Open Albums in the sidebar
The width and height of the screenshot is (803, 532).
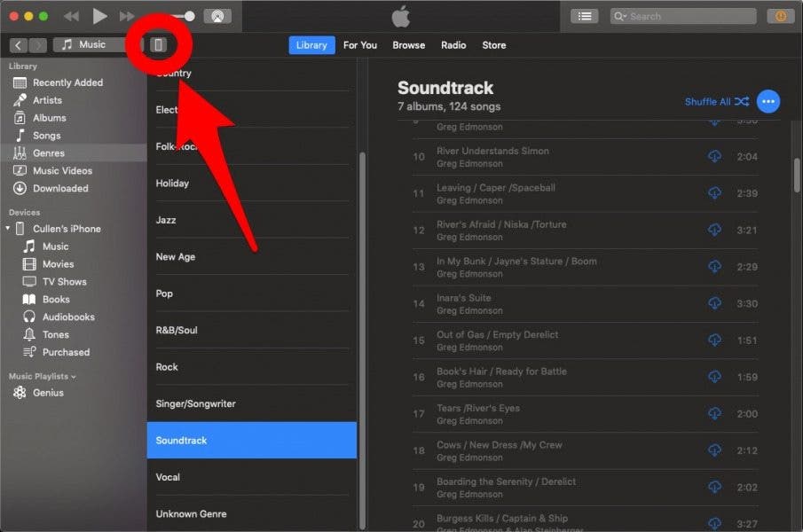click(74, 118)
